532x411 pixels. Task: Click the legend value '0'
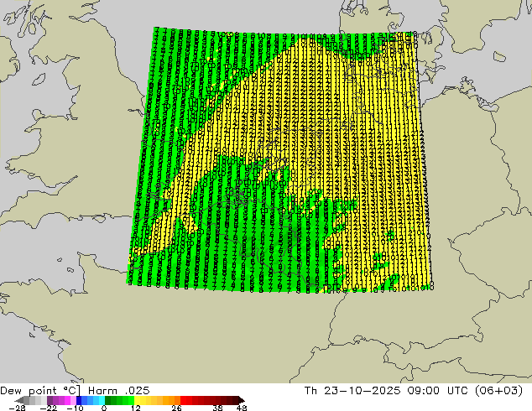coord(104,408)
